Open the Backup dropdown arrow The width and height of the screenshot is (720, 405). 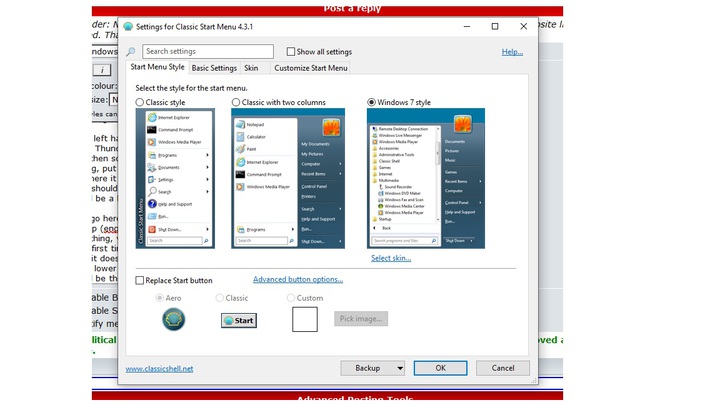coord(400,368)
